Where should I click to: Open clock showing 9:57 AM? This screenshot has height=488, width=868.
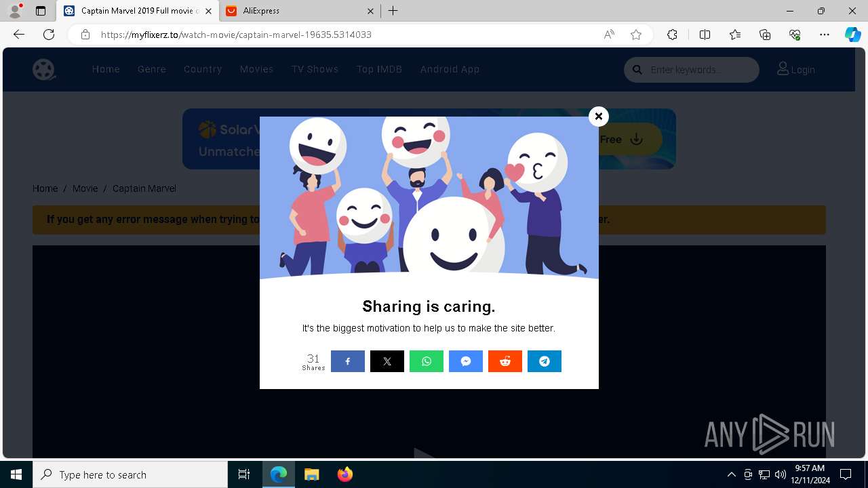click(810, 474)
